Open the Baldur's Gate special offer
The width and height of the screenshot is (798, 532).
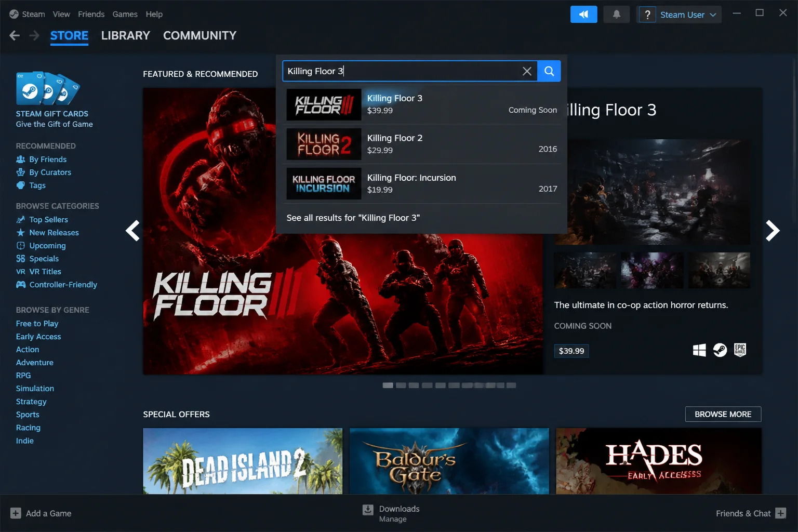pos(449,461)
